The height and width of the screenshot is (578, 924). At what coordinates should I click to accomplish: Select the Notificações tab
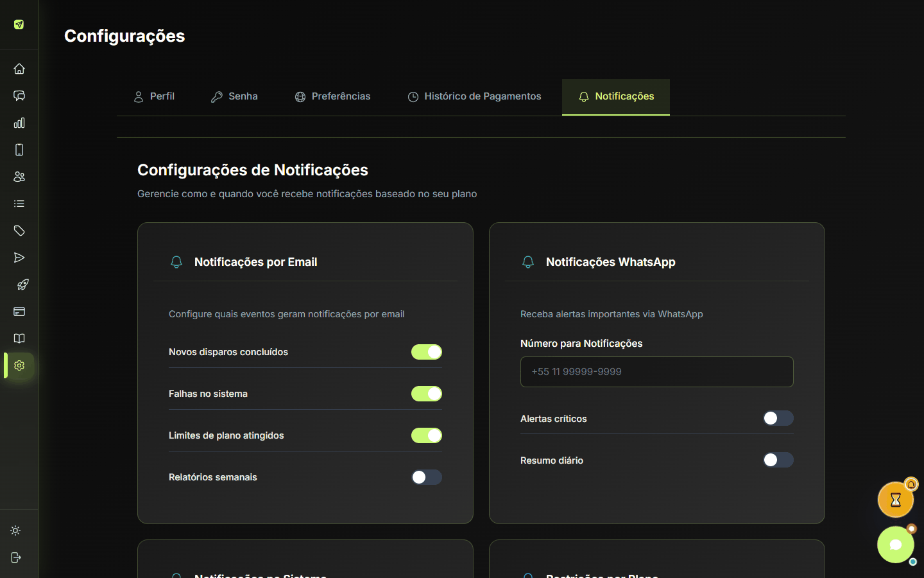(616, 97)
